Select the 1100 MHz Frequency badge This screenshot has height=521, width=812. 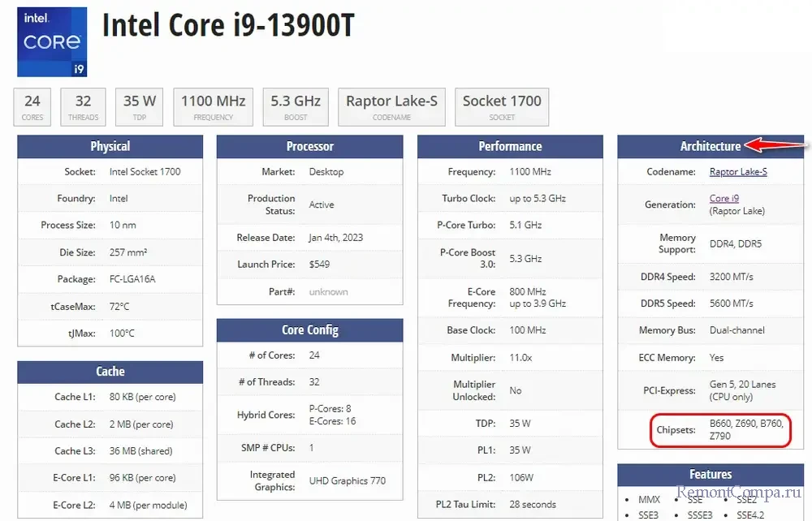click(x=213, y=107)
